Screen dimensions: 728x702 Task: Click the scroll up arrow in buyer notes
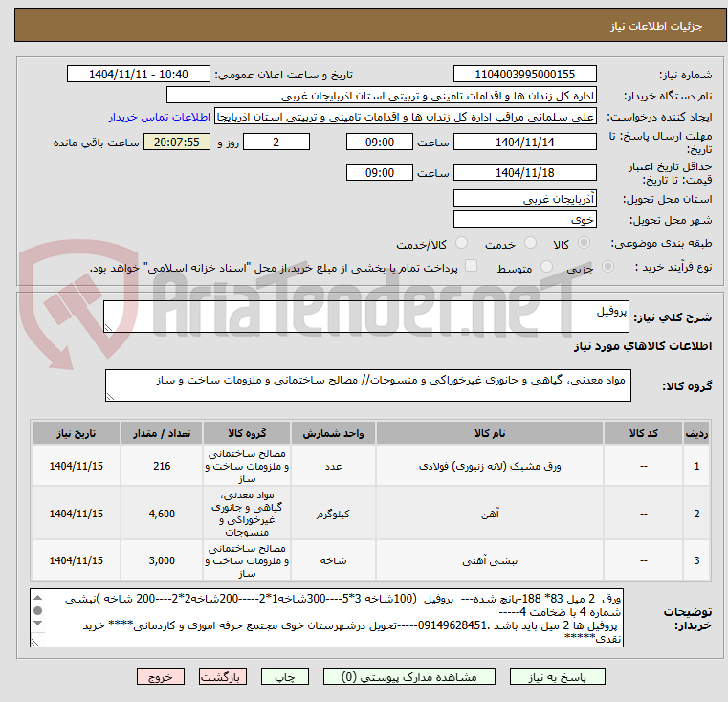[x=38, y=597]
